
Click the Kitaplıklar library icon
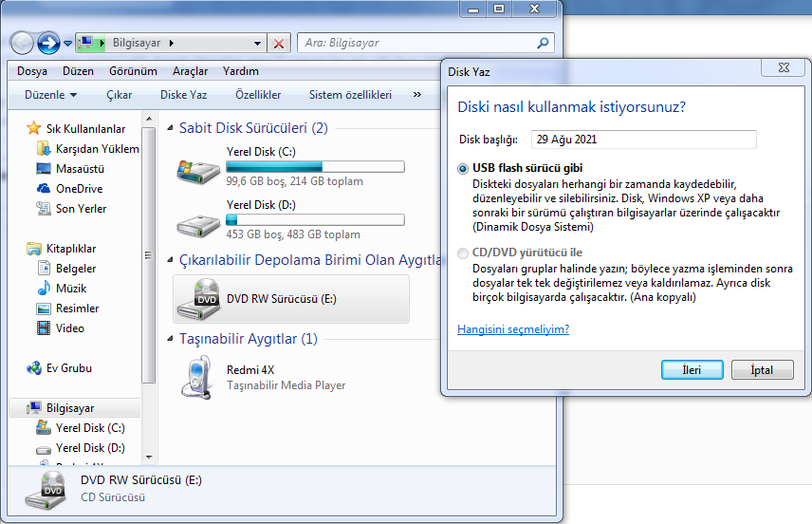pos(34,249)
